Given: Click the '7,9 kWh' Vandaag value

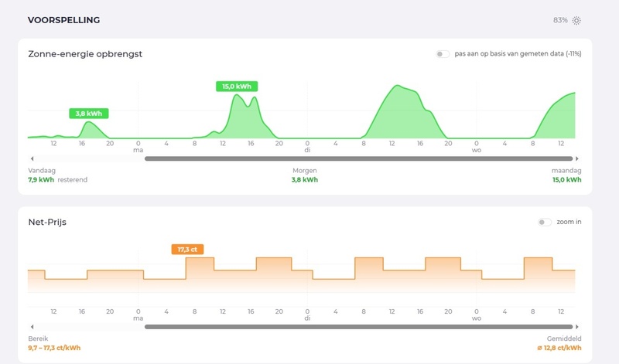Looking at the screenshot, I should click(41, 180).
